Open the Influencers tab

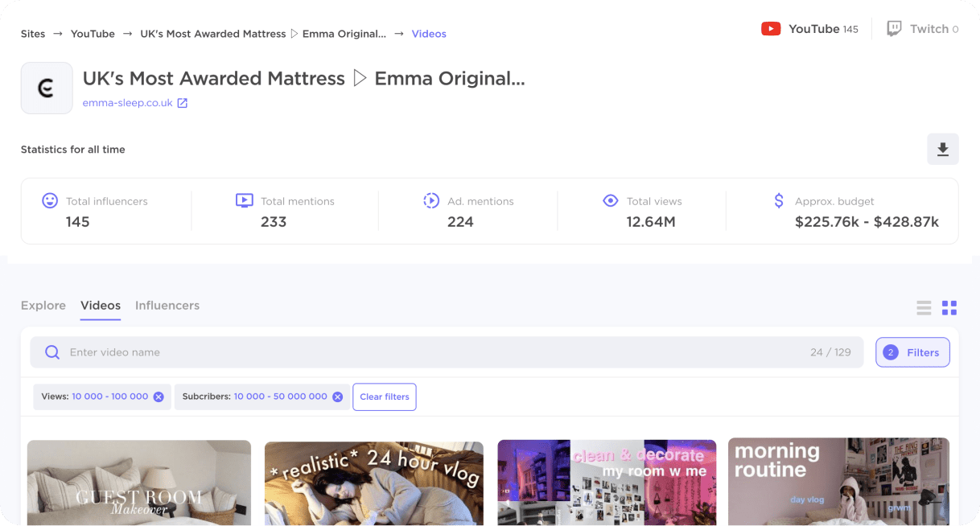[167, 306]
